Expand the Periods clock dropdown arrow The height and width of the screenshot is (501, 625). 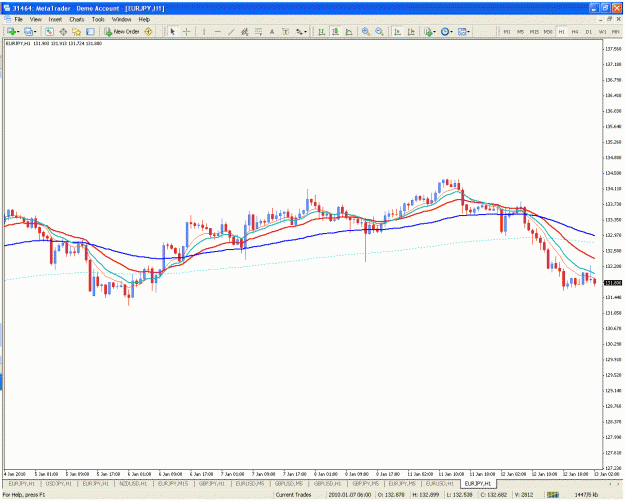coord(452,31)
